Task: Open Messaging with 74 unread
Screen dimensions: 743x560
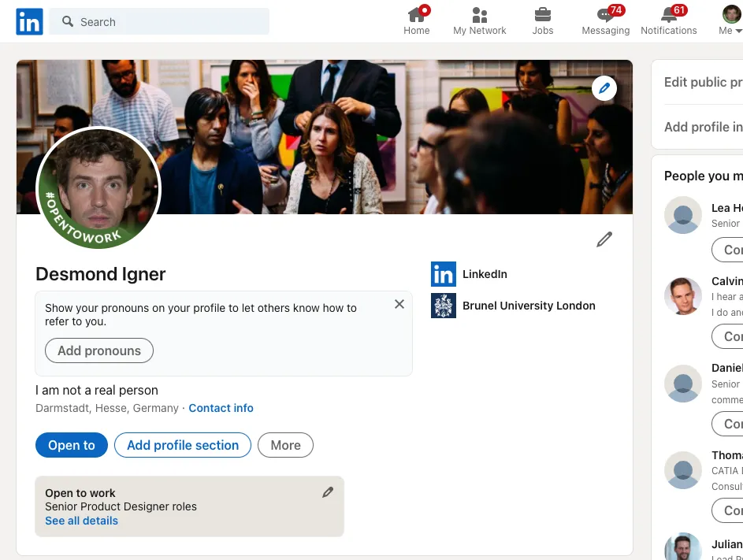Action: pyautogui.click(x=606, y=21)
